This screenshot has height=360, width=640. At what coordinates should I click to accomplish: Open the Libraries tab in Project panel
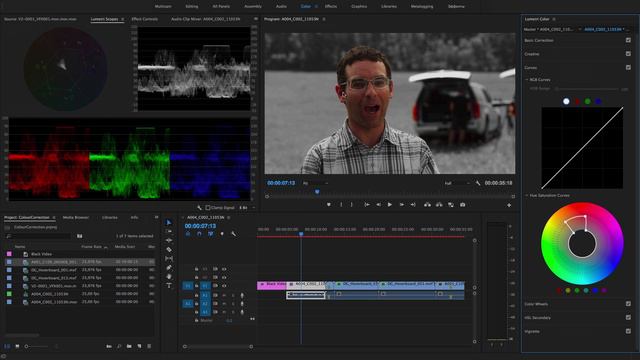109,218
